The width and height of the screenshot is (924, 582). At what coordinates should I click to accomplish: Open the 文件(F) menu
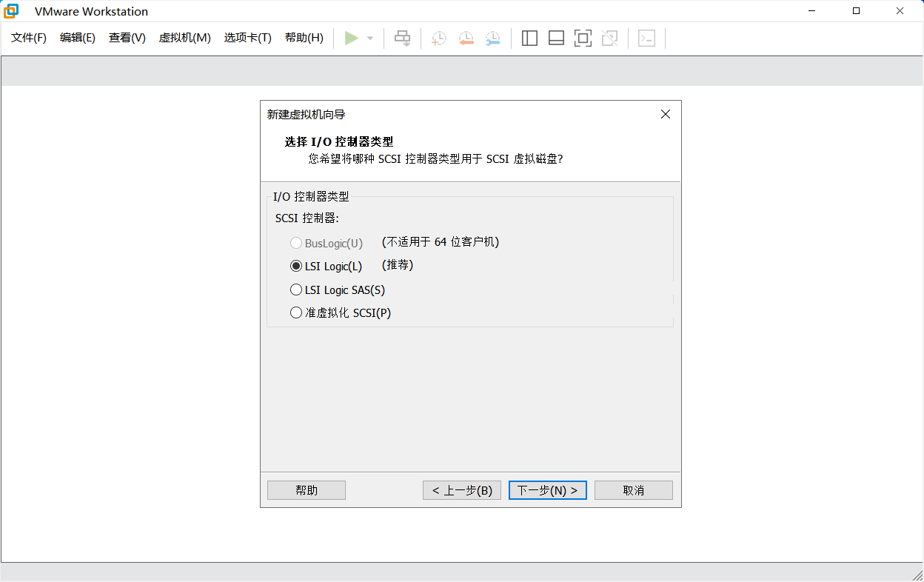point(29,38)
